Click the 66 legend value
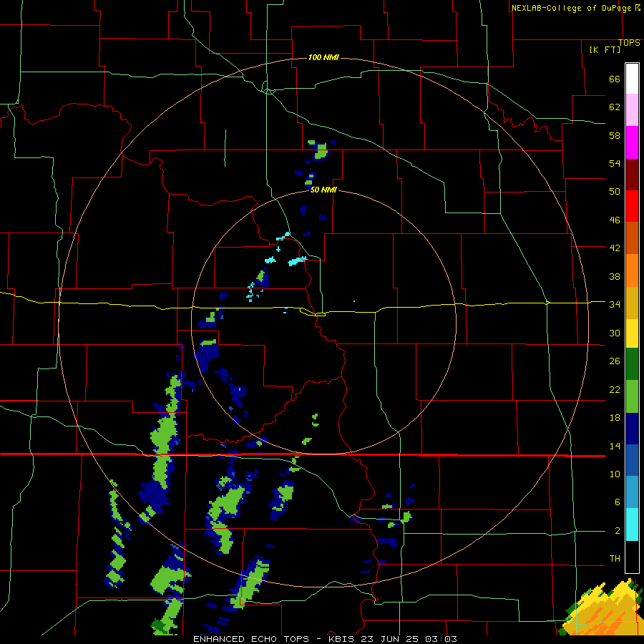This screenshot has width=644, height=644. [x=615, y=79]
